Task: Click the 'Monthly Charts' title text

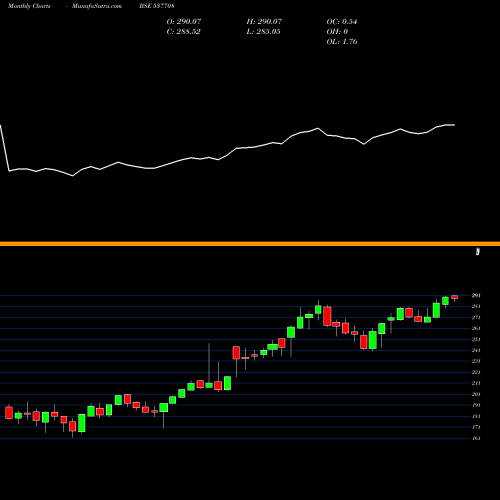Action: pos(29,6)
